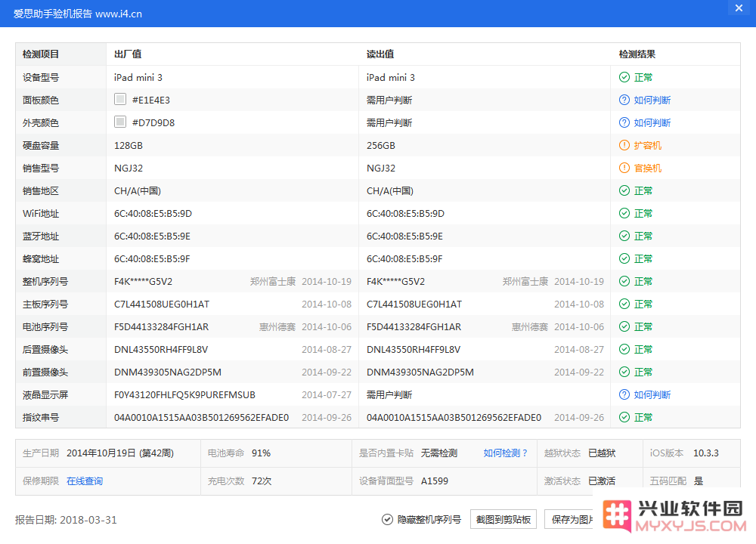756x544 pixels.
Task: Open the 如何检测？ link
Action: tap(505, 453)
